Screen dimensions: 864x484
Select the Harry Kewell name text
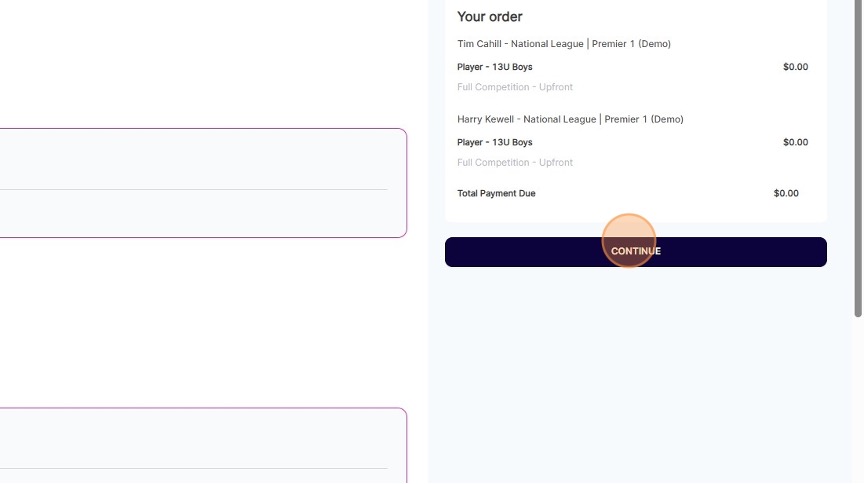click(487, 119)
